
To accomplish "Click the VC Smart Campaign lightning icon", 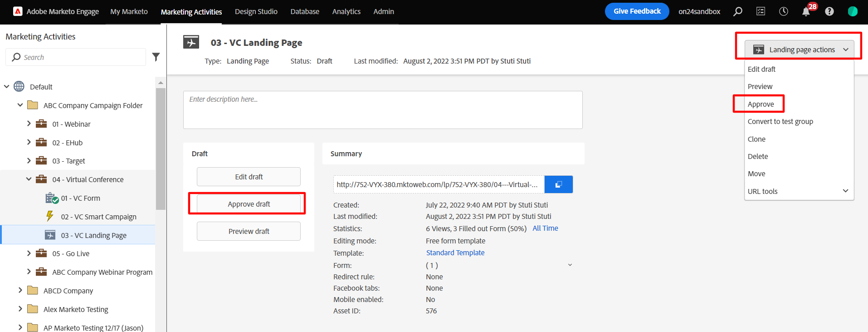I will (50, 216).
